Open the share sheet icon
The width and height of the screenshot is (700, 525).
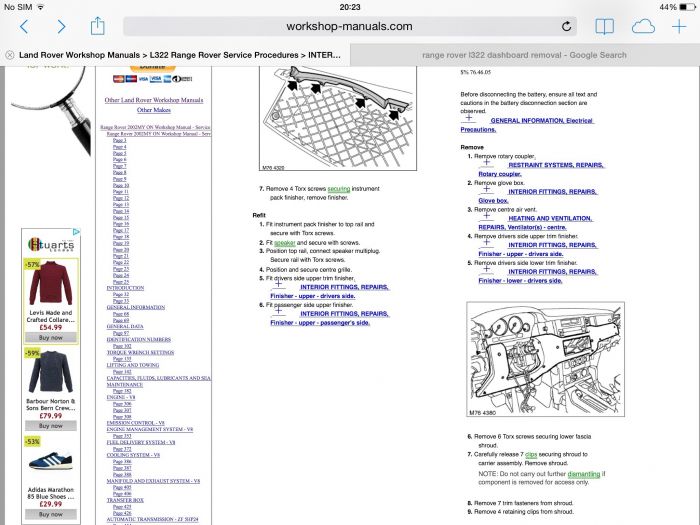(97, 26)
